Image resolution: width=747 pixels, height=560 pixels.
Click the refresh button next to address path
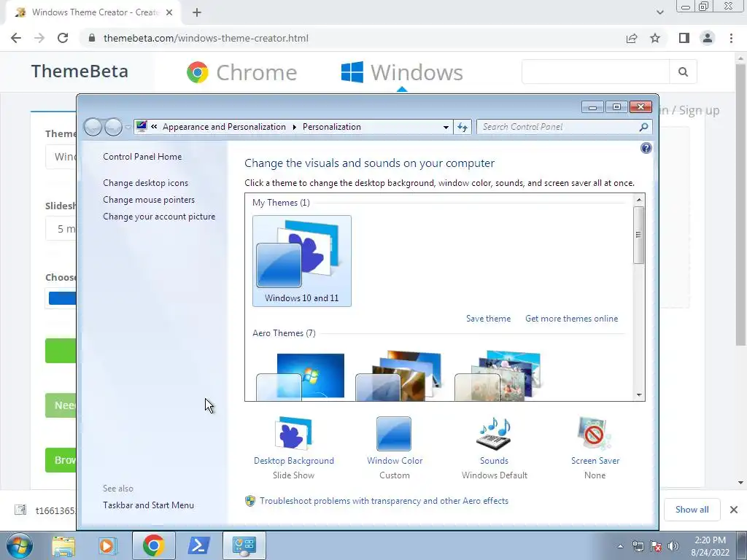click(462, 127)
